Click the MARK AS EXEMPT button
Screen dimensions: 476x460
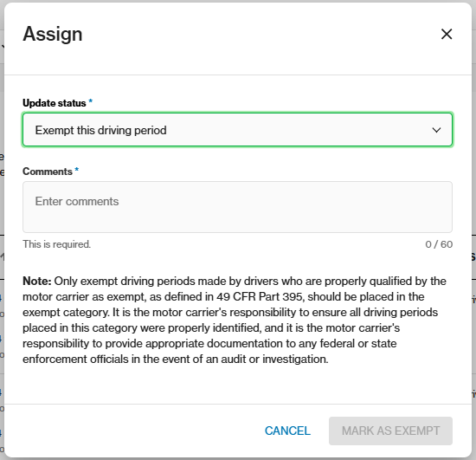pyautogui.click(x=390, y=431)
